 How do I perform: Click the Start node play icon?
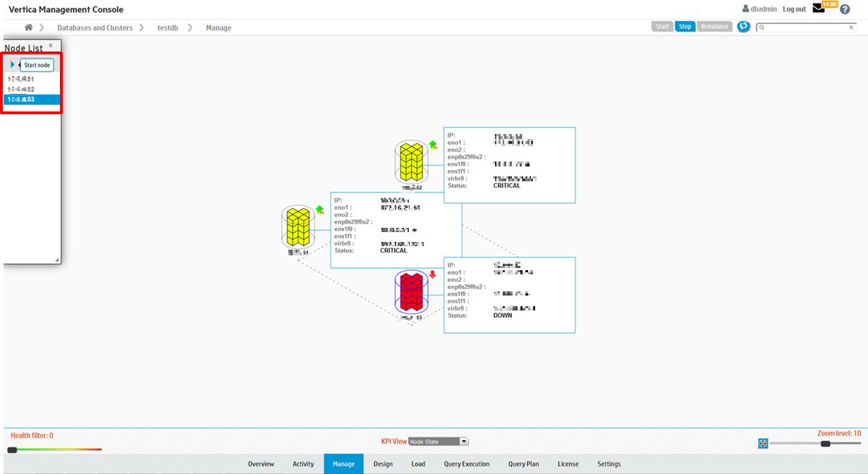click(x=12, y=65)
